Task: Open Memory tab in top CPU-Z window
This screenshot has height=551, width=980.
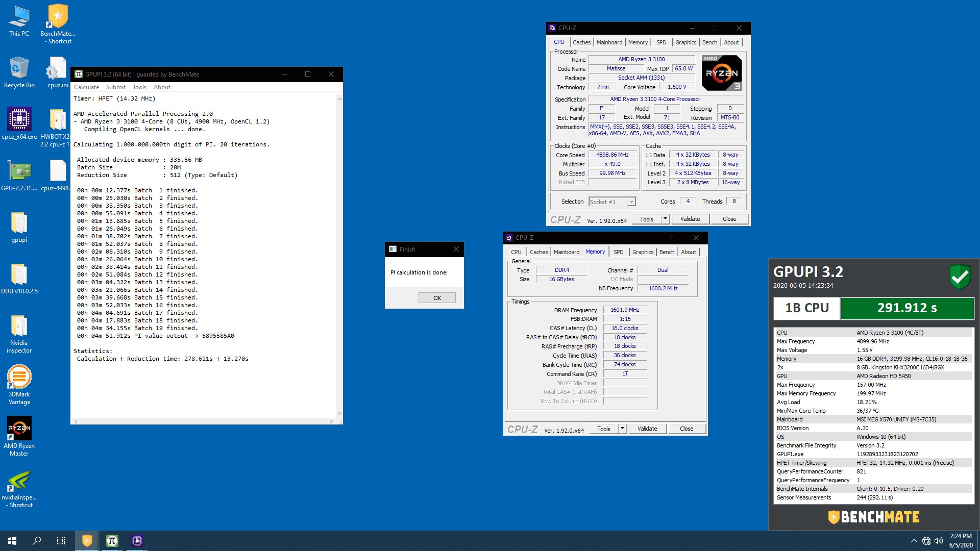Action: 638,42
